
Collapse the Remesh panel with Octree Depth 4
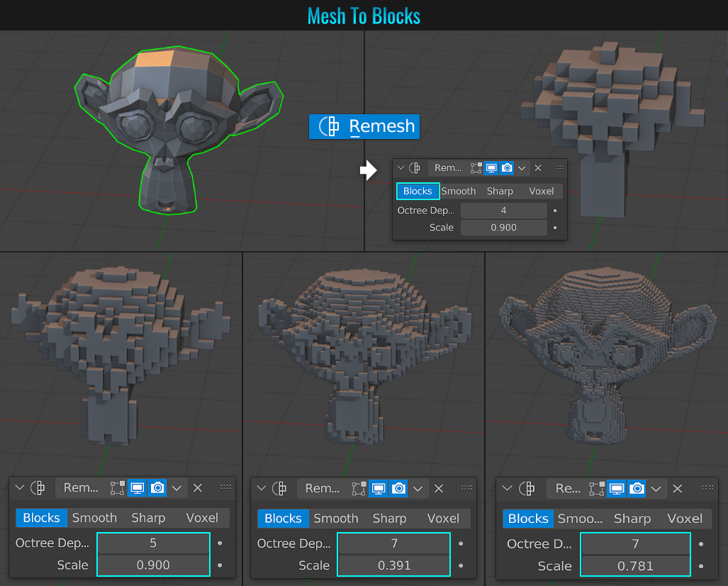click(401, 167)
